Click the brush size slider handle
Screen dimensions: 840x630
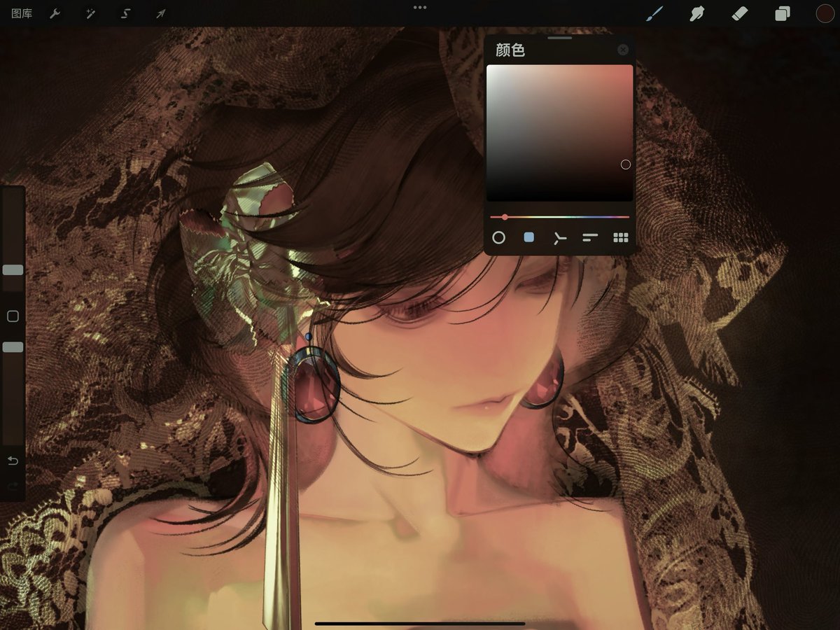click(x=13, y=269)
